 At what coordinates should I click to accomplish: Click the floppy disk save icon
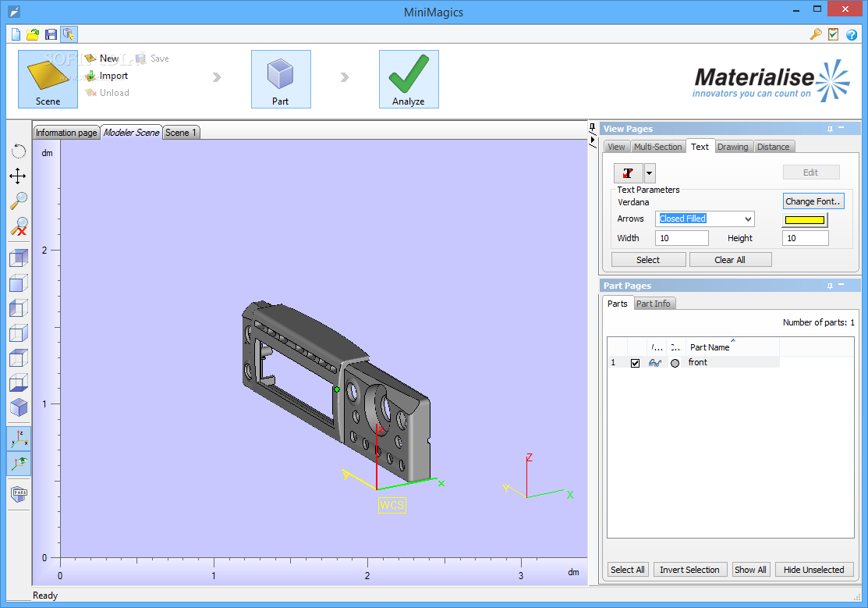51,34
